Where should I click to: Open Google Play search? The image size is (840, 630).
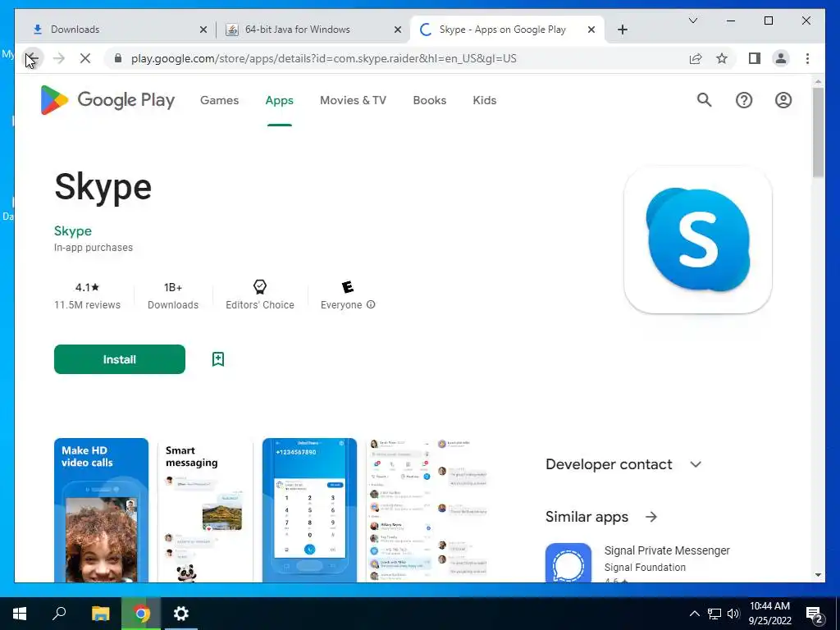pyautogui.click(x=704, y=100)
